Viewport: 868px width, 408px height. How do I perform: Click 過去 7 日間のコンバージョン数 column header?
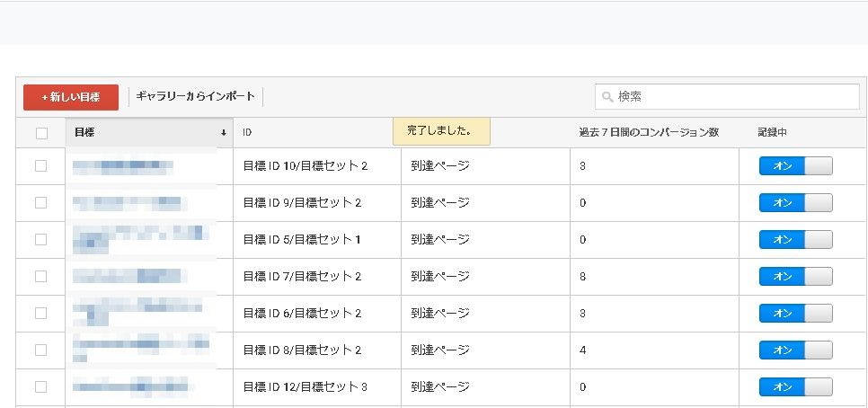click(x=648, y=133)
